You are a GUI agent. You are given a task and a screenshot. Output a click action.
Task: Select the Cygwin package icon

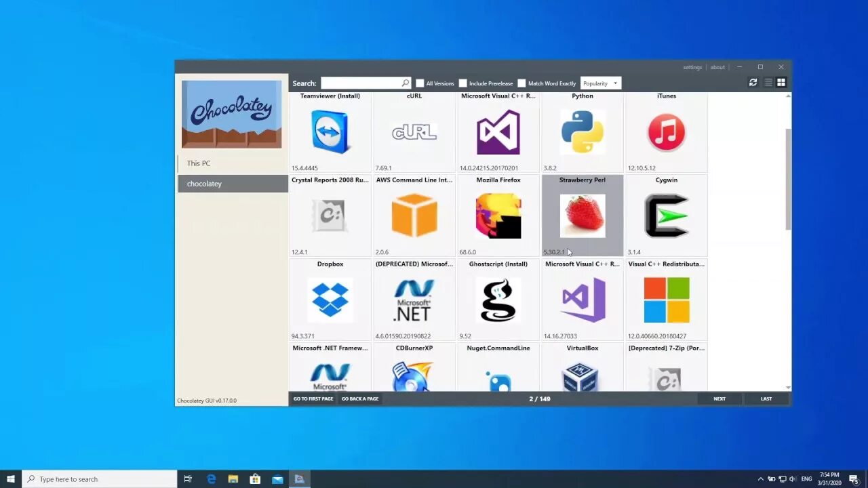click(666, 216)
